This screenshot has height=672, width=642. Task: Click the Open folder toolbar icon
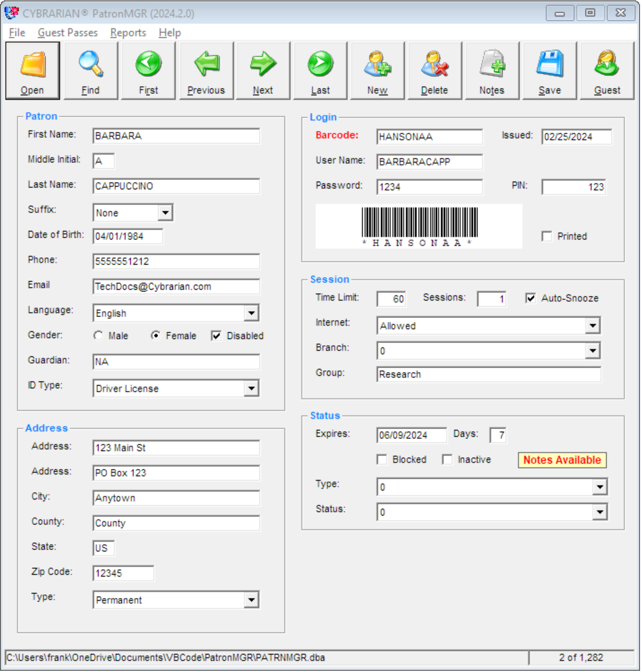33,71
